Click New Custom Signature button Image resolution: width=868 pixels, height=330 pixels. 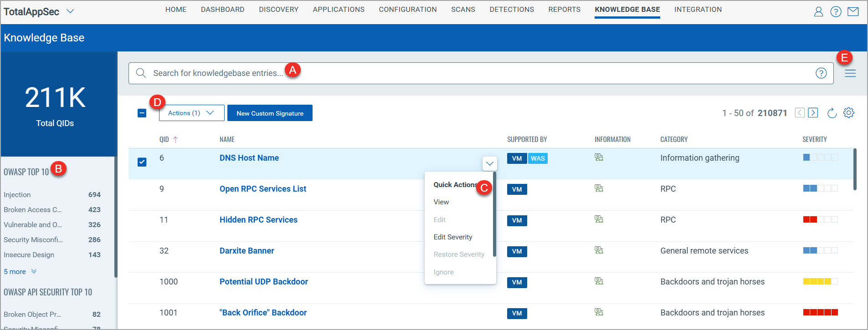point(270,113)
